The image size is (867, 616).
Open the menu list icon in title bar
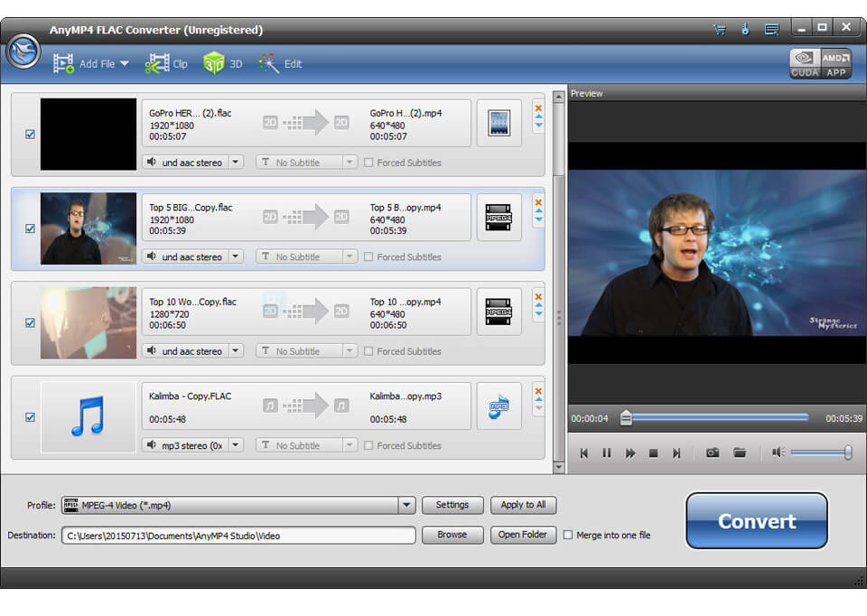[772, 29]
